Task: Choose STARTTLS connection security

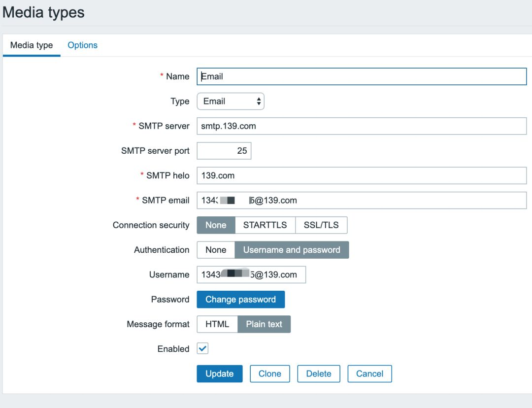Action: pyautogui.click(x=265, y=225)
